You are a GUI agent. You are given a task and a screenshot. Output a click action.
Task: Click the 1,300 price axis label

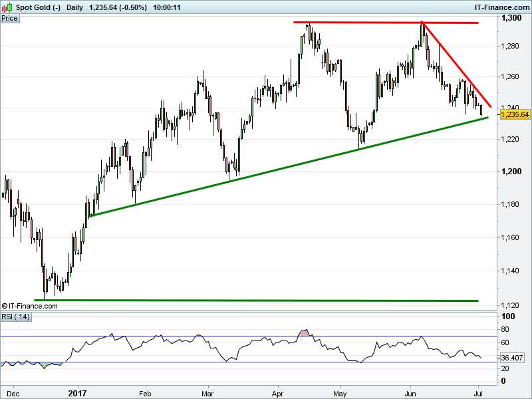(511, 18)
